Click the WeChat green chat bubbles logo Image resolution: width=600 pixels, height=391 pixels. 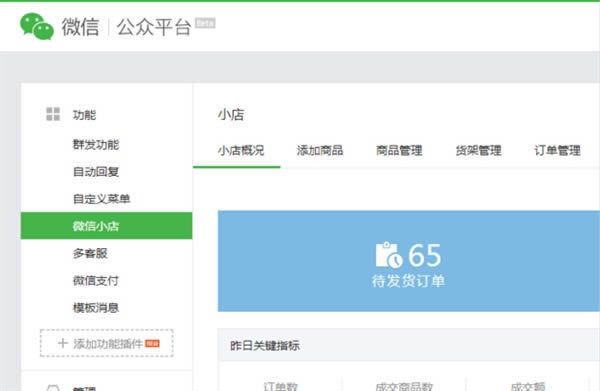coord(37,26)
